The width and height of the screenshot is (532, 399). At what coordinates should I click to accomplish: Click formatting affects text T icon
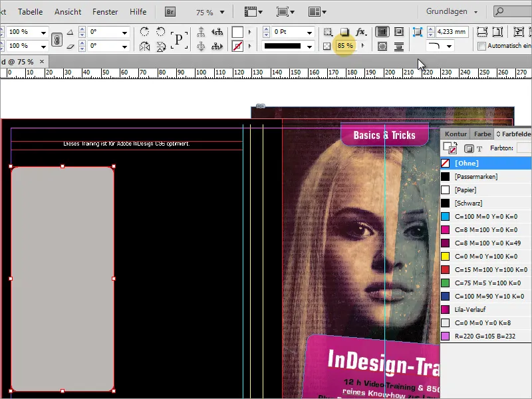point(479,148)
